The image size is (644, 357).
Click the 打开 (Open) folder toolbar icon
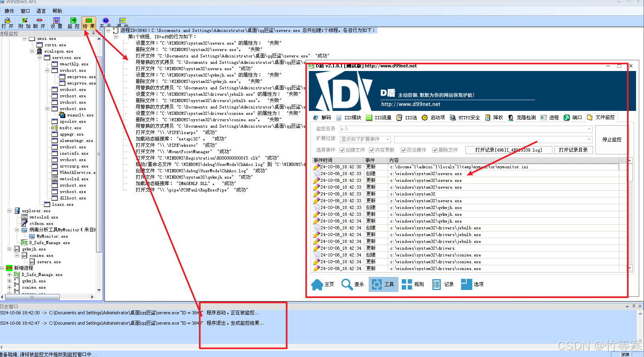(7, 23)
